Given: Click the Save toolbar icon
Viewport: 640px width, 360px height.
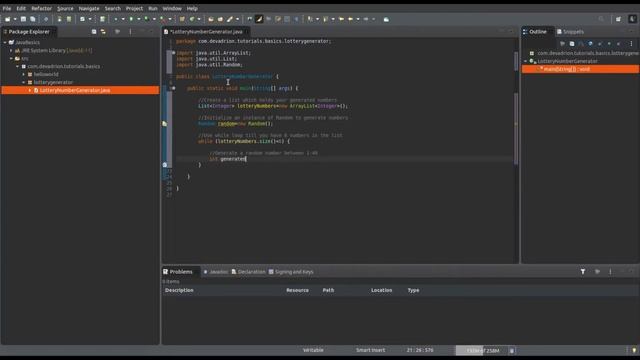Looking at the screenshot, I should click(23, 19).
